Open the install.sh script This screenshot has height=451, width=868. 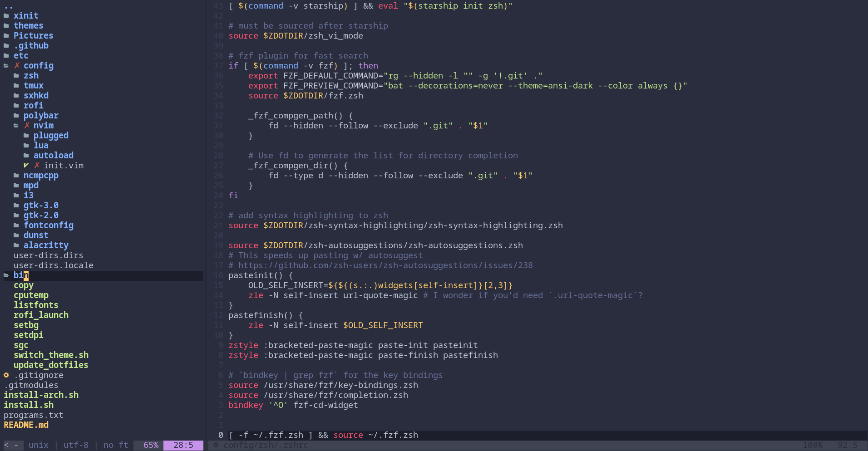[x=28, y=405]
